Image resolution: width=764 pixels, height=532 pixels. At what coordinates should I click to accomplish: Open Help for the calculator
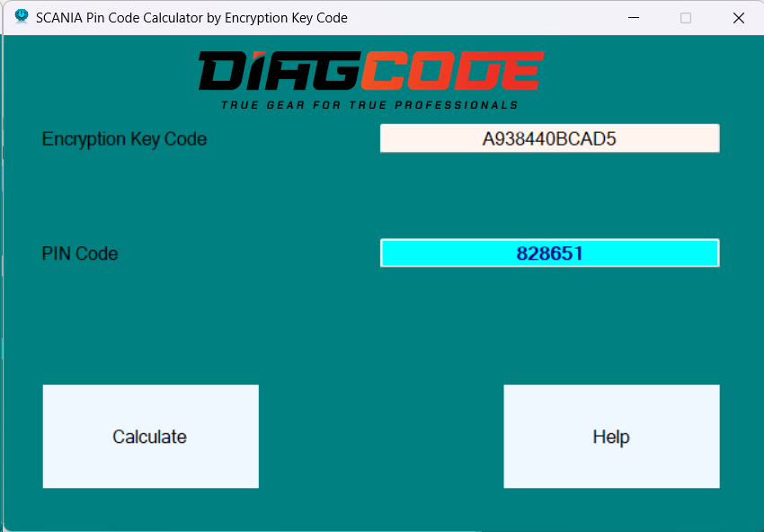[x=610, y=437]
